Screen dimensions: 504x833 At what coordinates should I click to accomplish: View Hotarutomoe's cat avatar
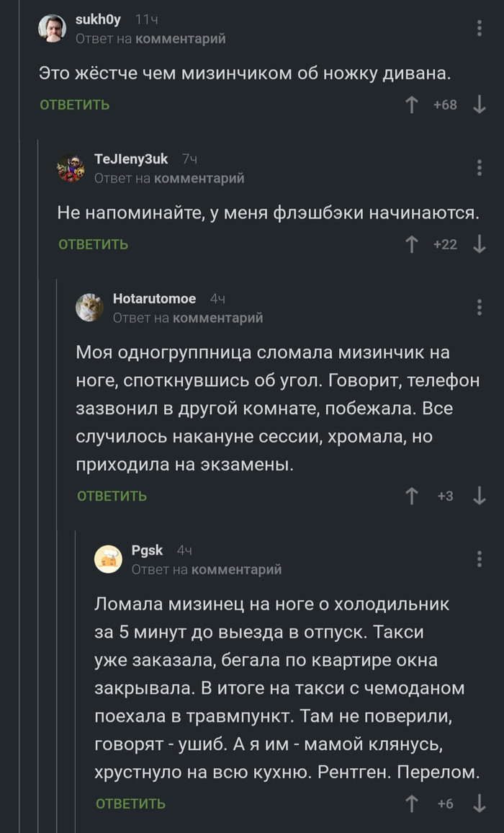click(89, 308)
